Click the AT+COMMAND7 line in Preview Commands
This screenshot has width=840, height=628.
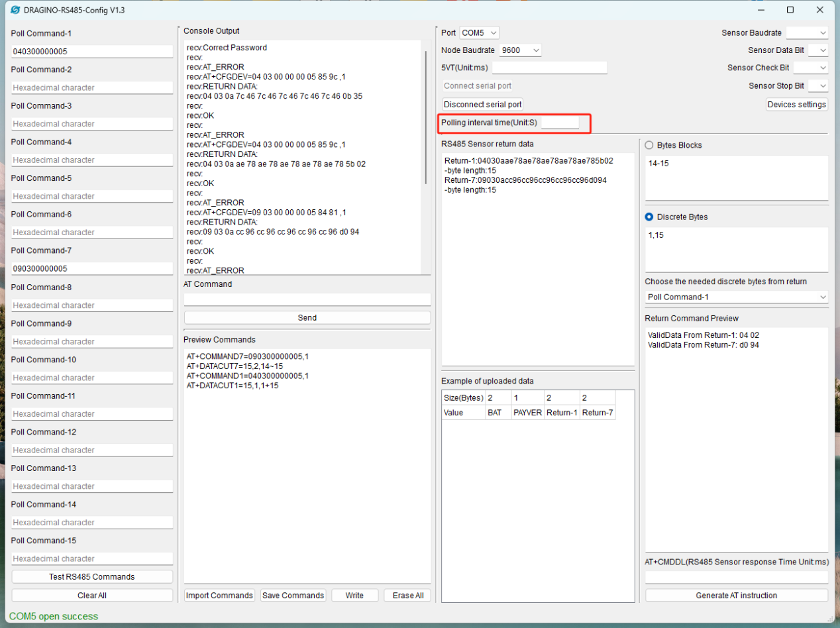248,356
